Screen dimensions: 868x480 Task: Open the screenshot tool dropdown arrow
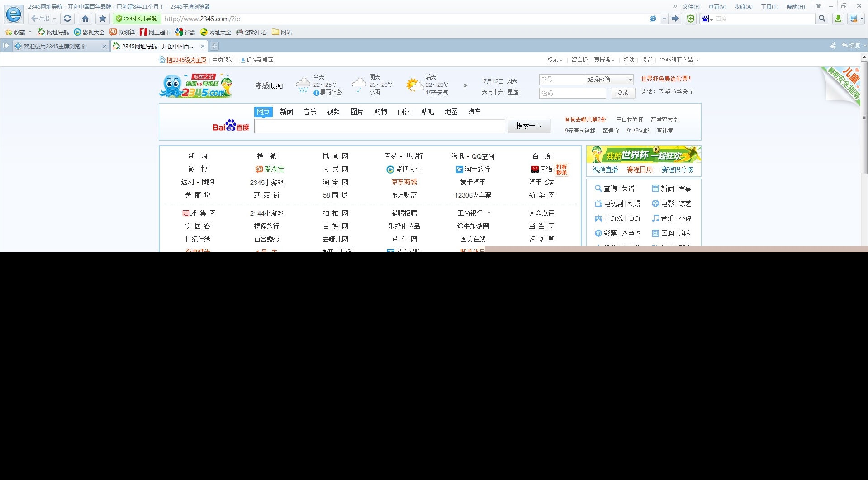coord(862,19)
